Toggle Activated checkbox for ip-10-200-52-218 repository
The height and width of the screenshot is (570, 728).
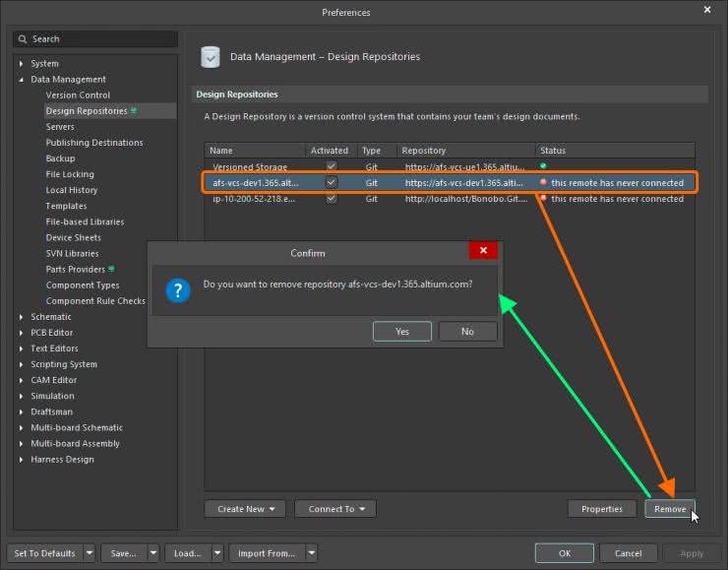pyautogui.click(x=332, y=199)
